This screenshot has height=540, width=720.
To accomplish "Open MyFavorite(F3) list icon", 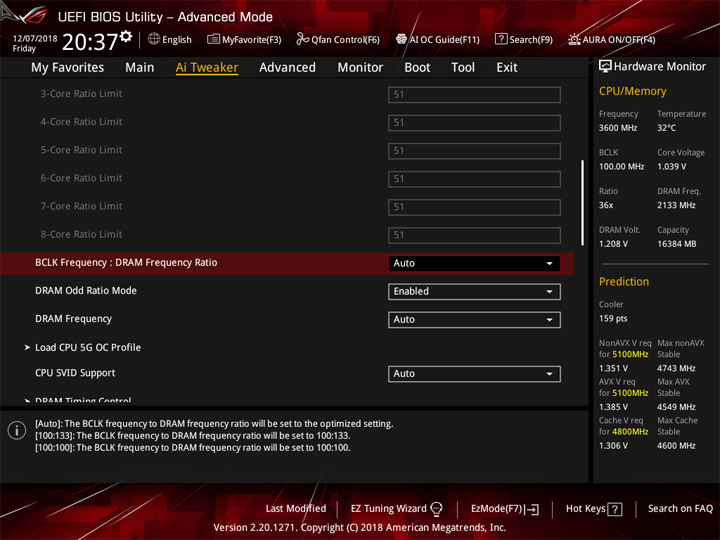I will click(213, 39).
